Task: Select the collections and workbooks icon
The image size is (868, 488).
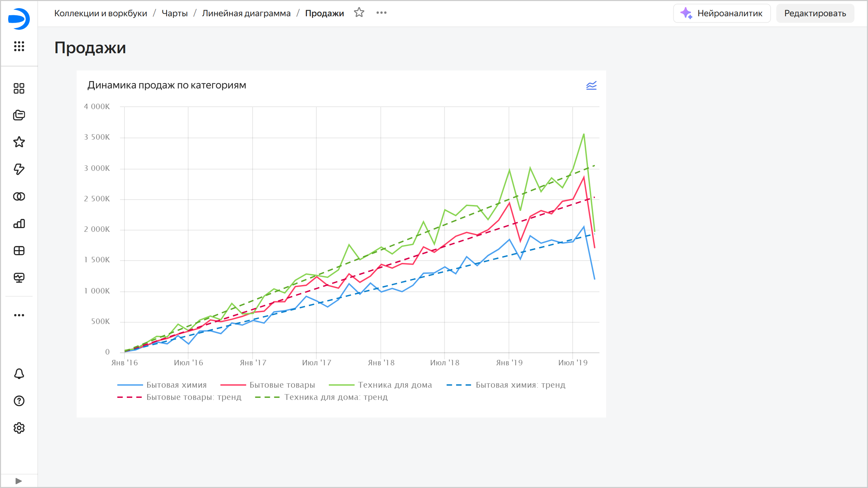Action: click(x=19, y=115)
